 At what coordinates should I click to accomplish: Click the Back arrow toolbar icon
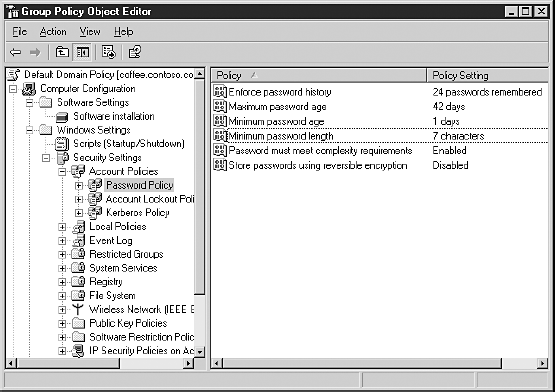click(15, 52)
